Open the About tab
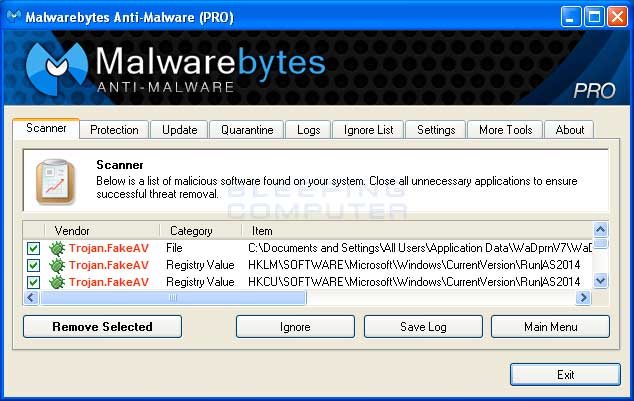This screenshot has height=401, width=634. [569, 130]
